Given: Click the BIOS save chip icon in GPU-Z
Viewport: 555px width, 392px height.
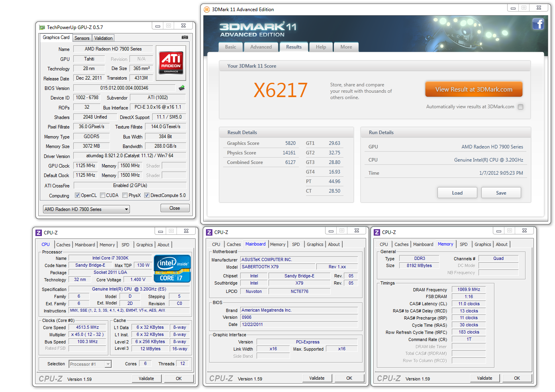Looking at the screenshot, I should (x=182, y=88).
